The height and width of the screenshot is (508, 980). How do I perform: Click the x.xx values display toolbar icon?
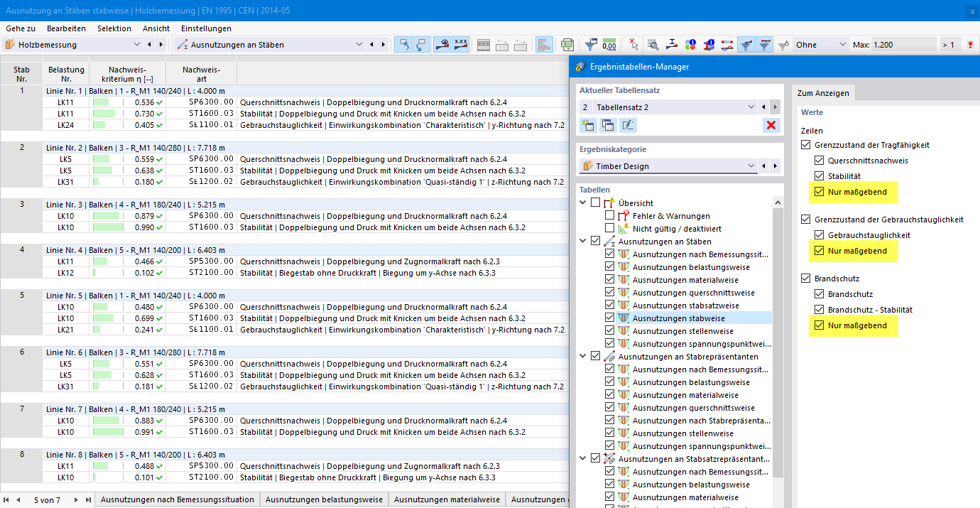click(461, 45)
